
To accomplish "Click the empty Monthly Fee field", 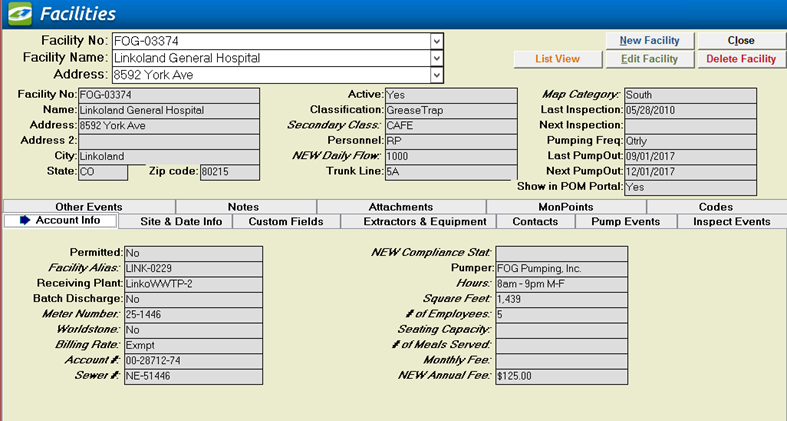I will click(x=561, y=361).
